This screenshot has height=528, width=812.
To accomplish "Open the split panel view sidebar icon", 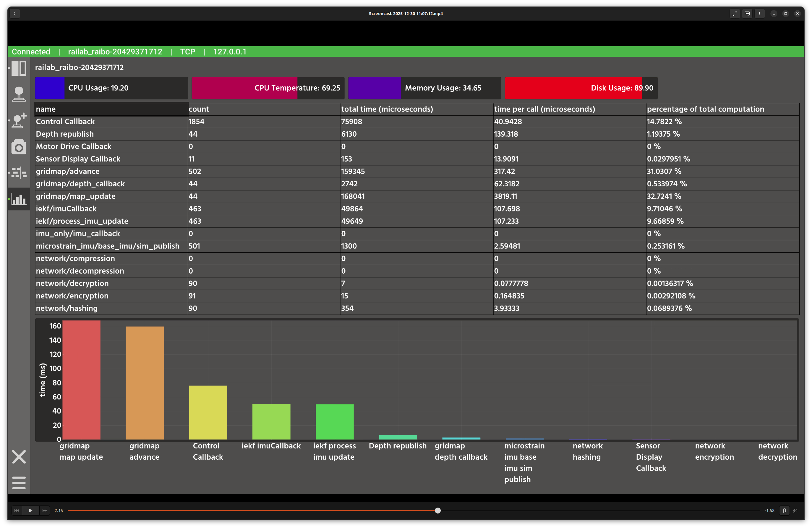I will pyautogui.click(x=19, y=68).
